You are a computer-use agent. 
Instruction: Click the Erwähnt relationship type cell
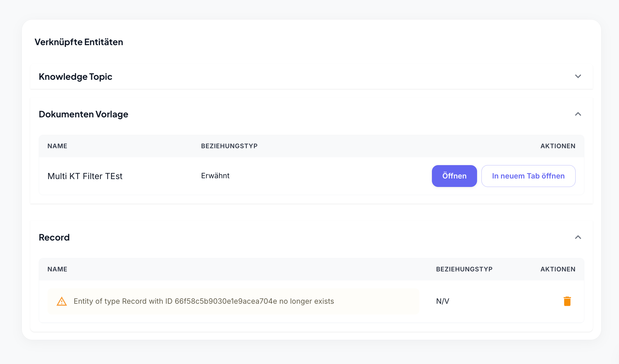(x=215, y=176)
